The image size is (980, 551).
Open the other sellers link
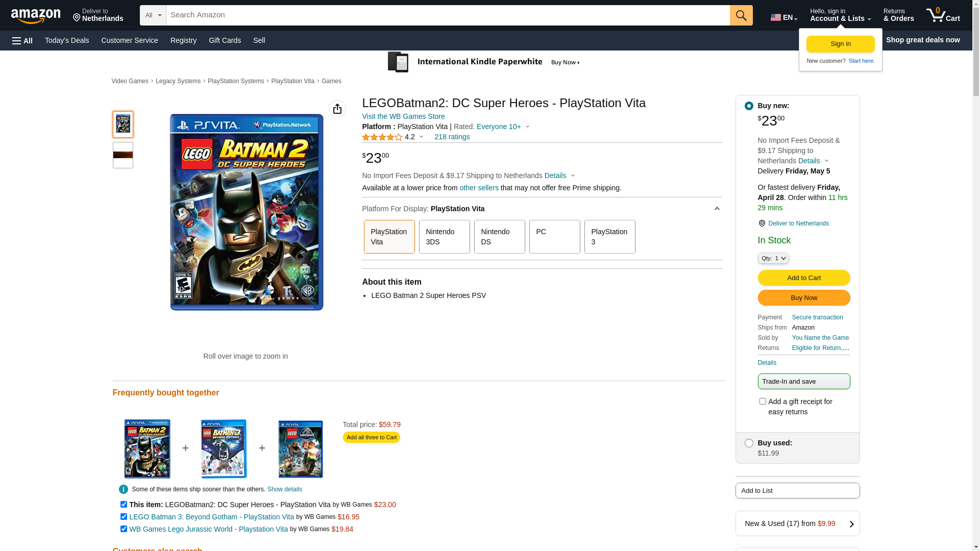(x=479, y=188)
